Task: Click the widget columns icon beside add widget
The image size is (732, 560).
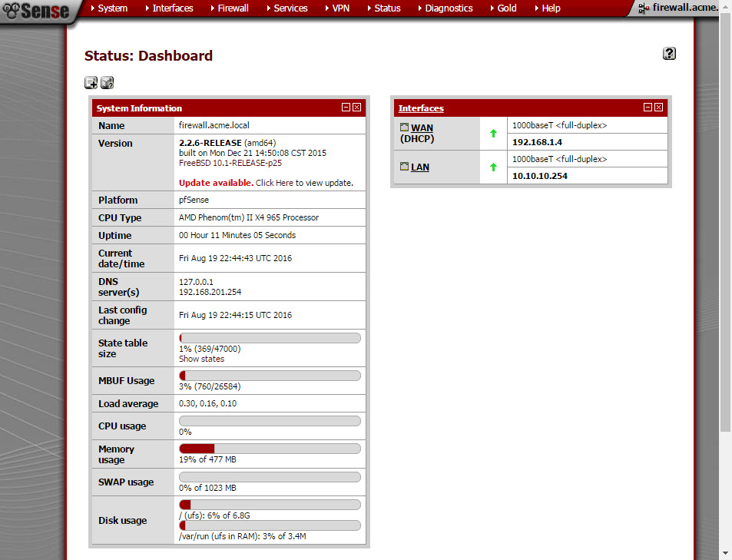Action: coord(108,83)
